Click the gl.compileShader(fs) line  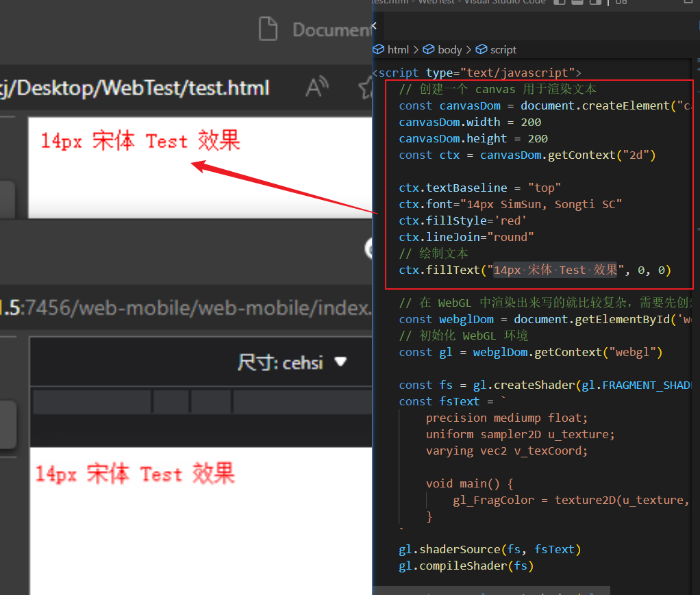[466, 566]
